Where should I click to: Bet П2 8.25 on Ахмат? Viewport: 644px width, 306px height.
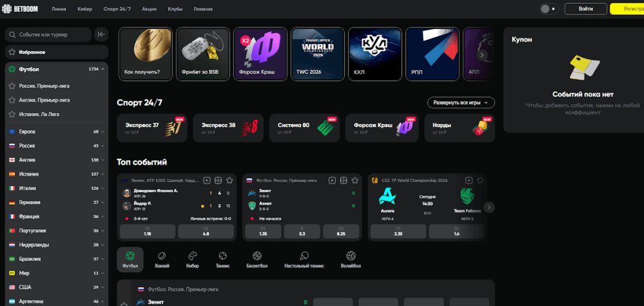pyautogui.click(x=341, y=231)
